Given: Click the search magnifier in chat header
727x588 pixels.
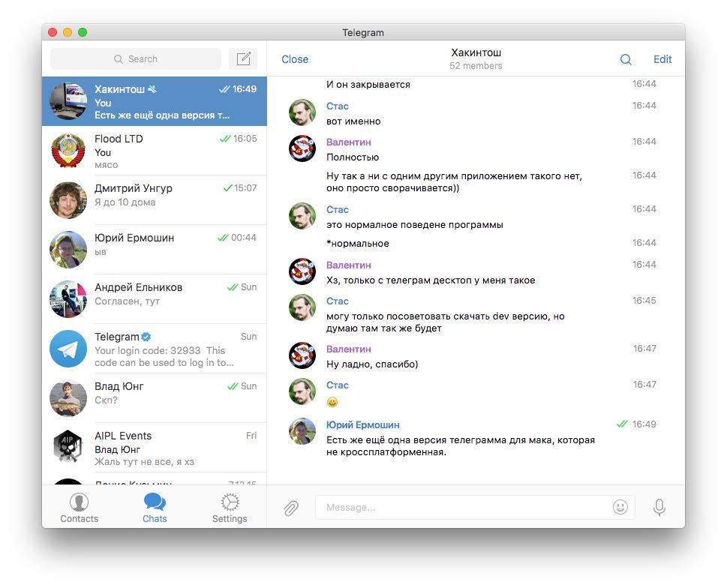Looking at the screenshot, I should tap(626, 59).
